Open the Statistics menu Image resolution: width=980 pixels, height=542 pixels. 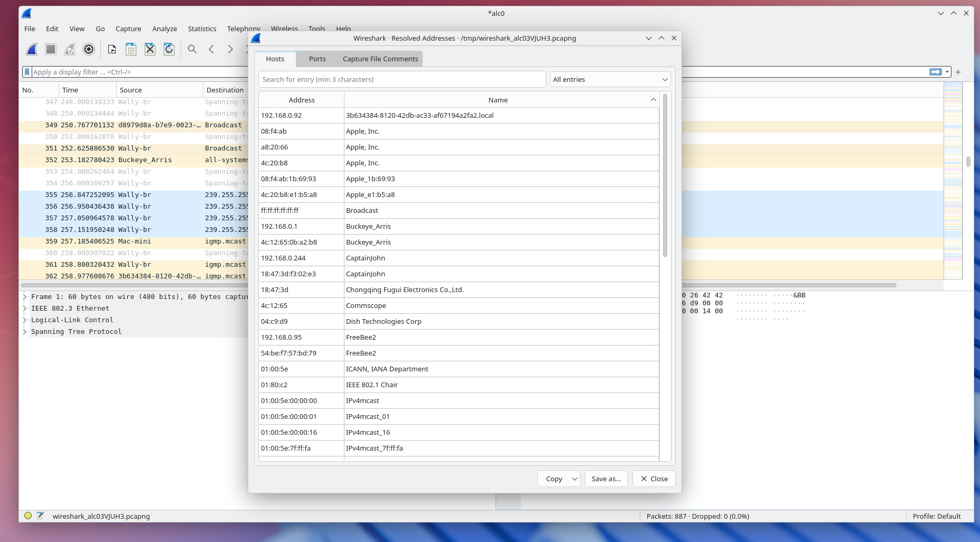point(202,29)
